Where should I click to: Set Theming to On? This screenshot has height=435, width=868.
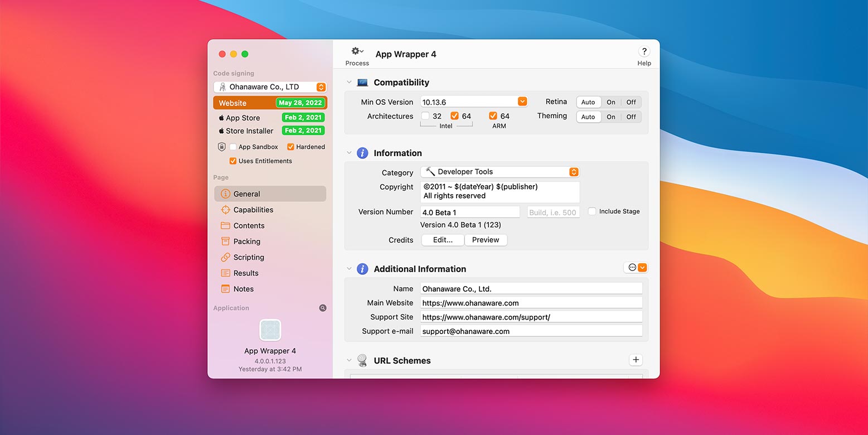[x=611, y=117]
